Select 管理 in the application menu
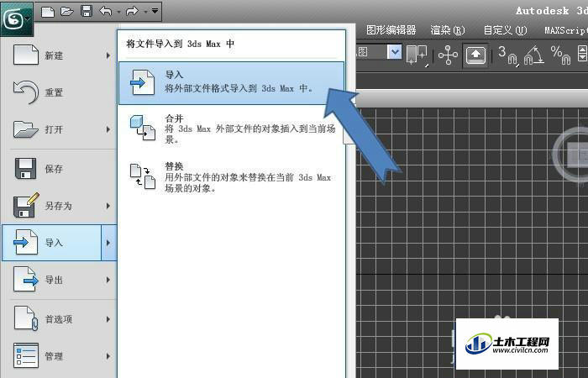Screen dimensions: 588x378 (x=59, y=356)
